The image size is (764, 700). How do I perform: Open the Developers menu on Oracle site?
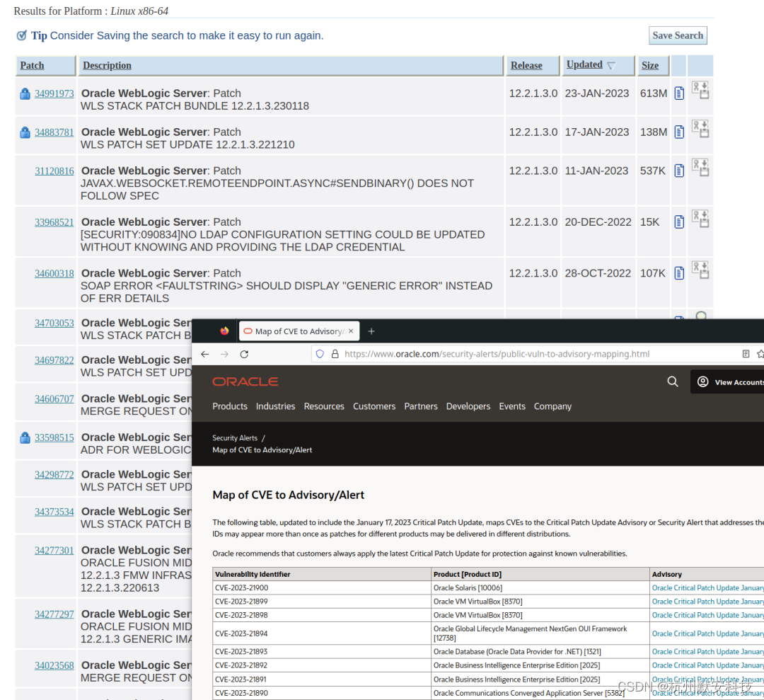tap(468, 406)
